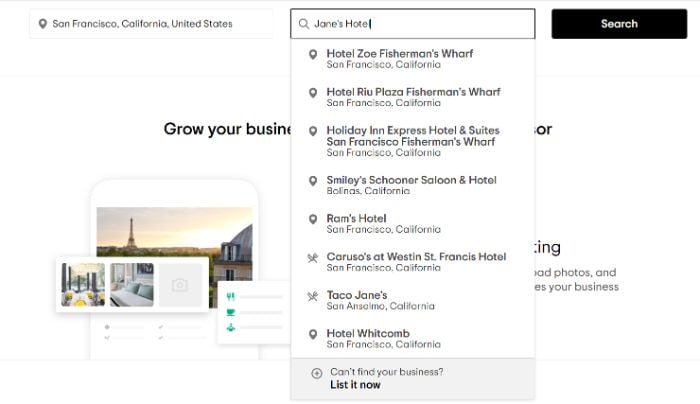The width and height of the screenshot is (700, 404).
Task: Click the List it now link
Action: tap(355, 385)
